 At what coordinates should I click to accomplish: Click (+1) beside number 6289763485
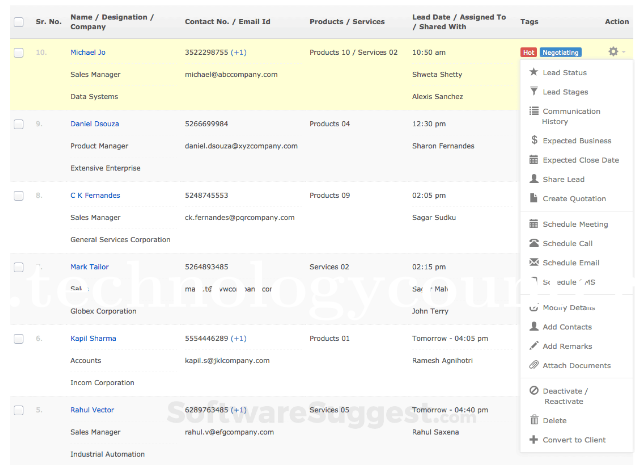pyautogui.click(x=239, y=410)
